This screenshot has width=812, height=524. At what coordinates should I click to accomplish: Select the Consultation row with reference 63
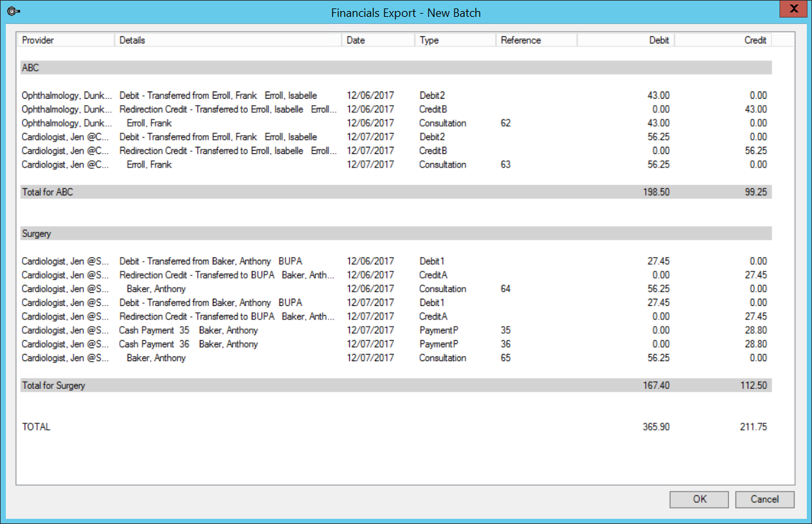click(395, 164)
